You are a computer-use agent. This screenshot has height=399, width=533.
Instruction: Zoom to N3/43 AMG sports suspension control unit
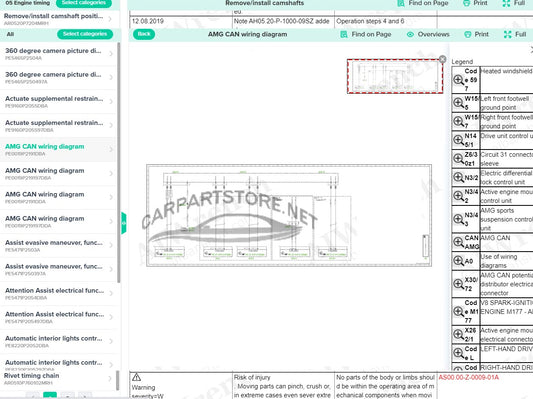pos(458,219)
